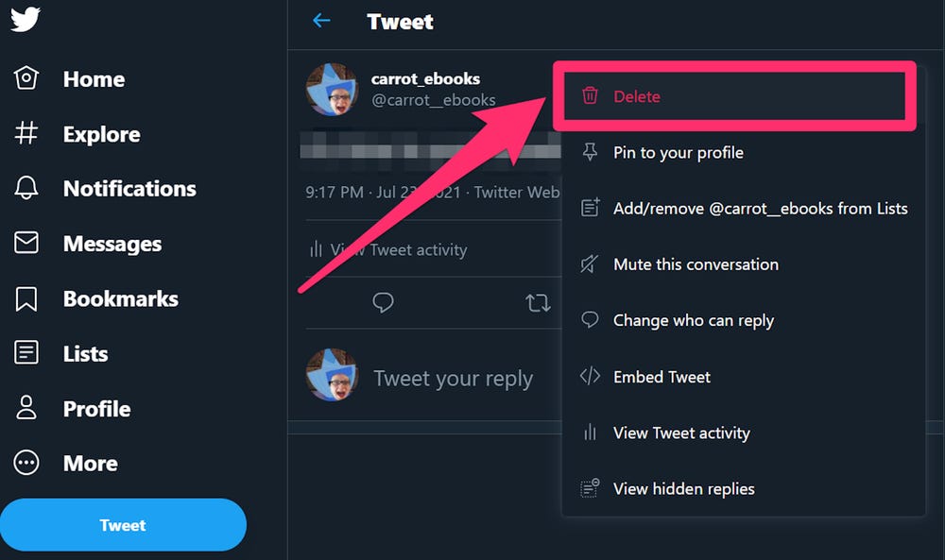The image size is (945, 560).
Task: Select Delete from the tweet menu
Action: [637, 95]
